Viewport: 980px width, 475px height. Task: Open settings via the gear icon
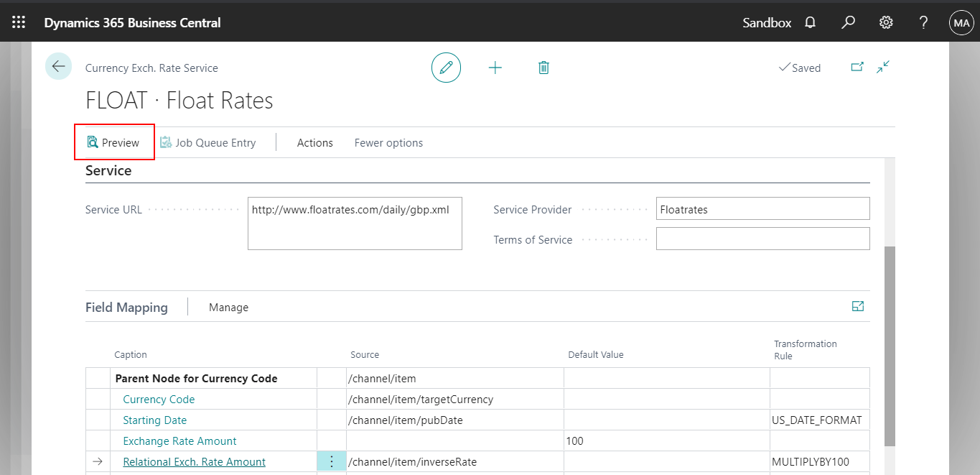[885, 22]
